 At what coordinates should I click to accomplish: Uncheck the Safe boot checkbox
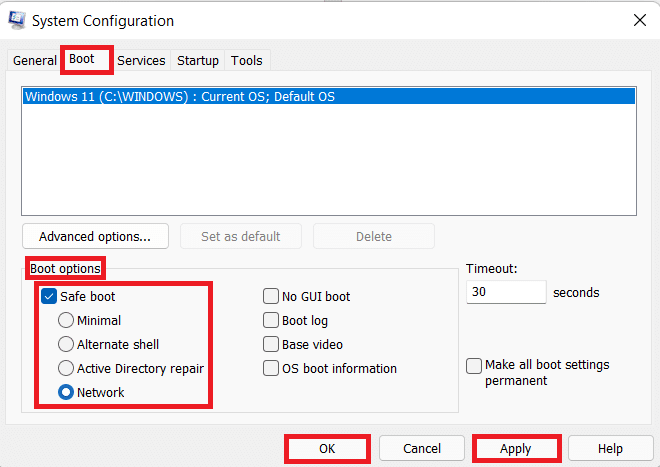pyautogui.click(x=49, y=296)
